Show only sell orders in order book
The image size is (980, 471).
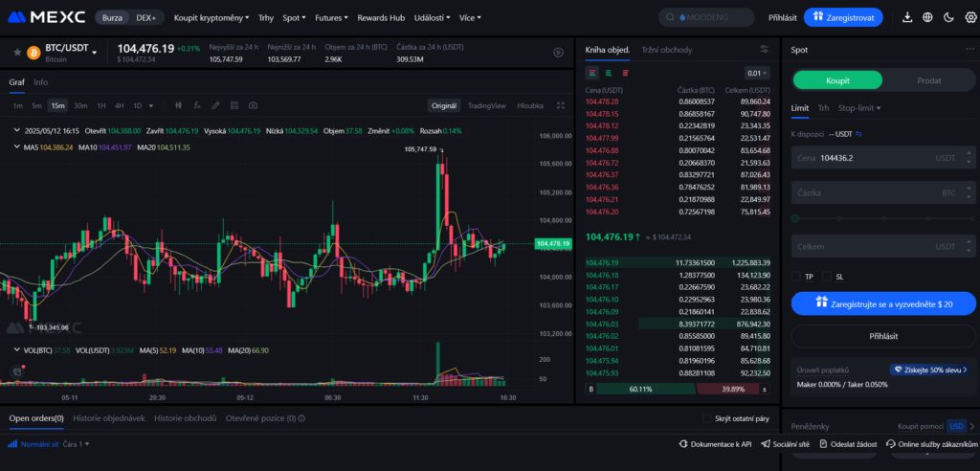click(x=626, y=73)
